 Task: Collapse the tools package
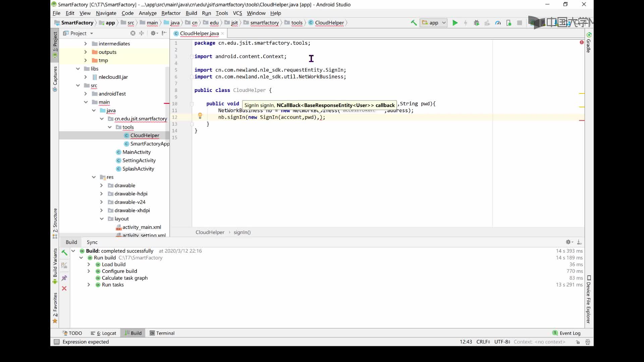click(110, 127)
